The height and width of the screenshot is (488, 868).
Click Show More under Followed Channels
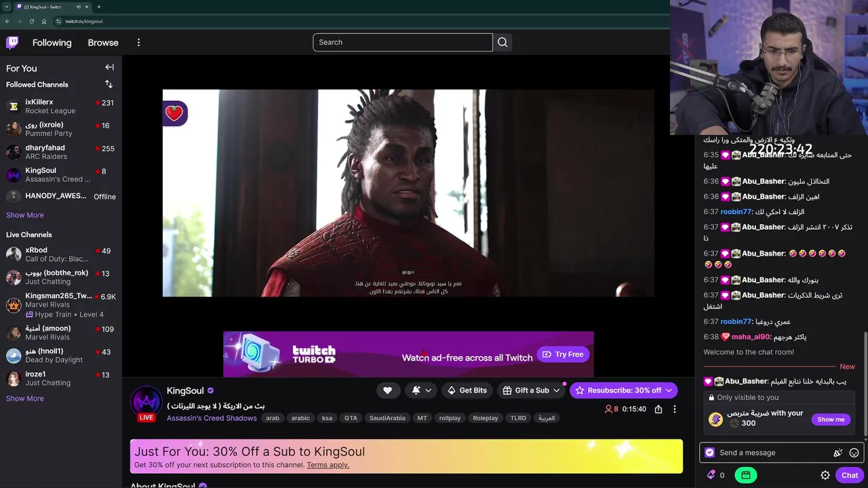coord(25,215)
